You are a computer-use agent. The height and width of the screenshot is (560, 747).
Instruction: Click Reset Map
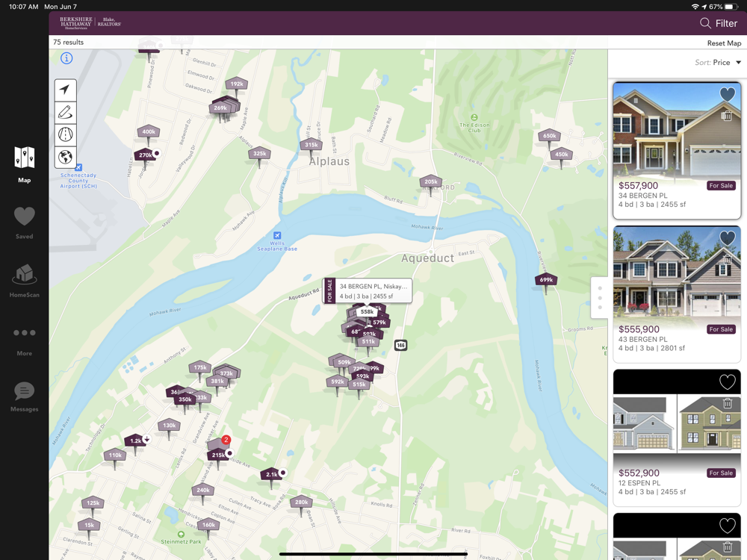coord(724,43)
